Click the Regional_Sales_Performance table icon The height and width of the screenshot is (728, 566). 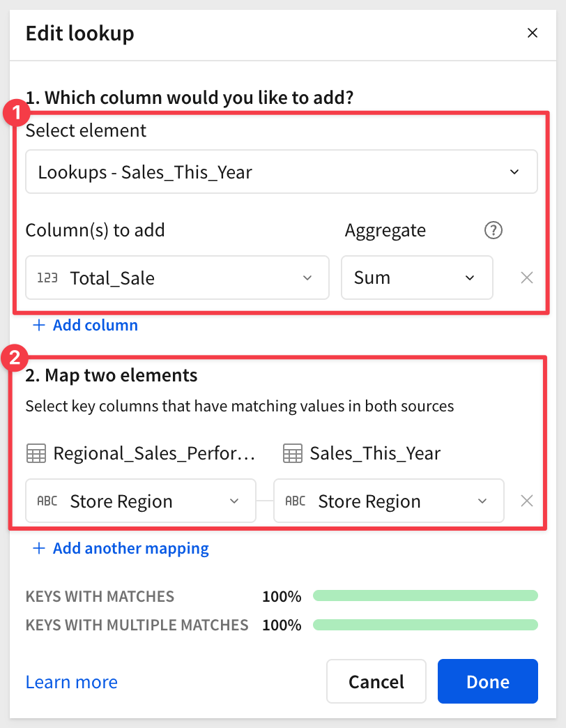click(x=36, y=454)
